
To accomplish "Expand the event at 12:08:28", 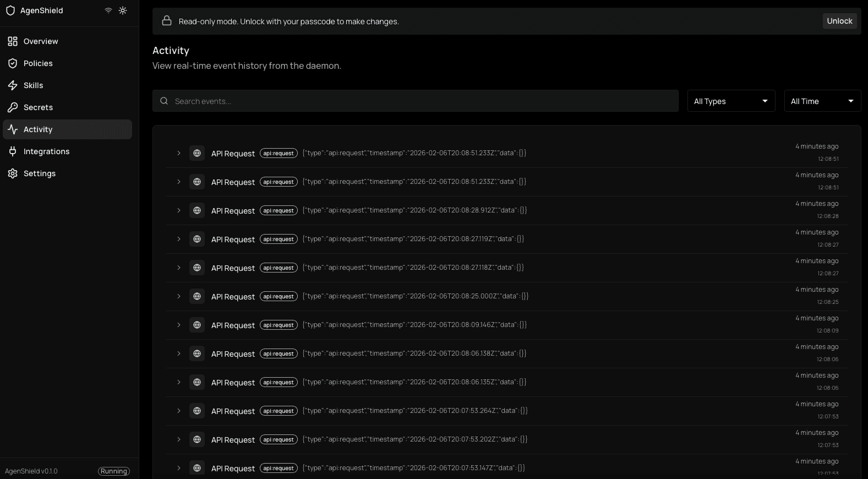I will tap(179, 210).
